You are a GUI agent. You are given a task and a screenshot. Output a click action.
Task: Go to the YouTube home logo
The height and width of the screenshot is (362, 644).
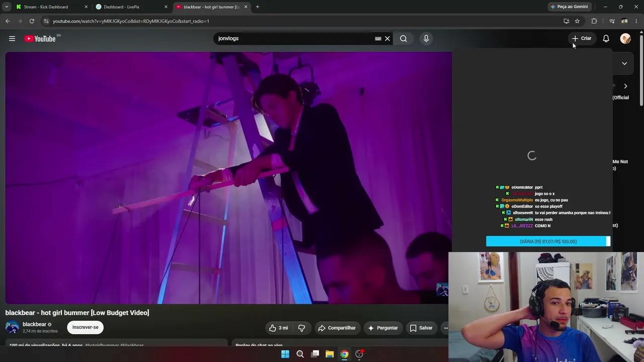pyautogui.click(x=40, y=39)
